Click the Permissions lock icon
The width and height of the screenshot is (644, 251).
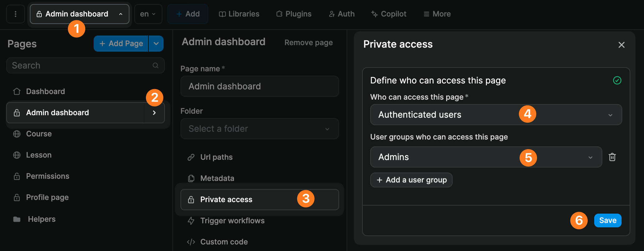17,176
